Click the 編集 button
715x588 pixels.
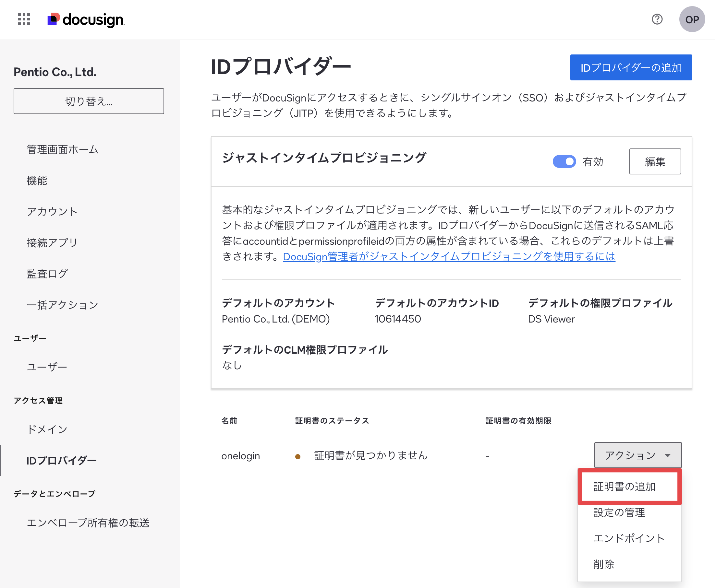(655, 161)
